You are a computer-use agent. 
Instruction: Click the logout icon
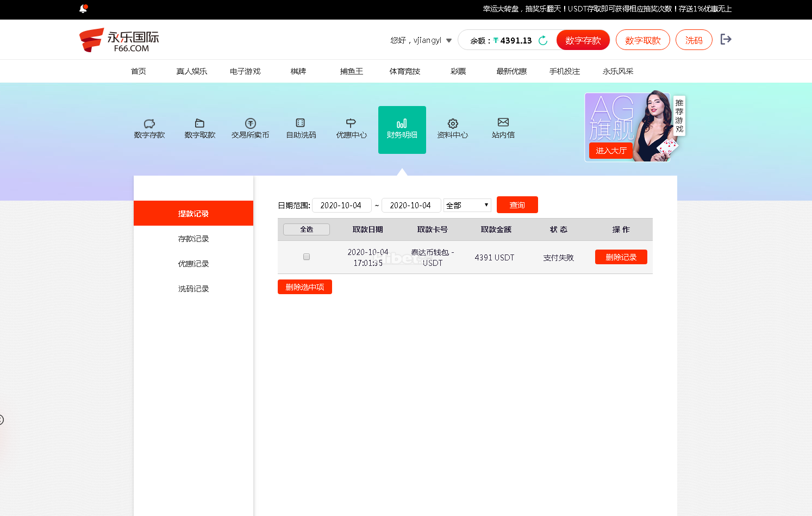pyautogui.click(x=726, y=39)
